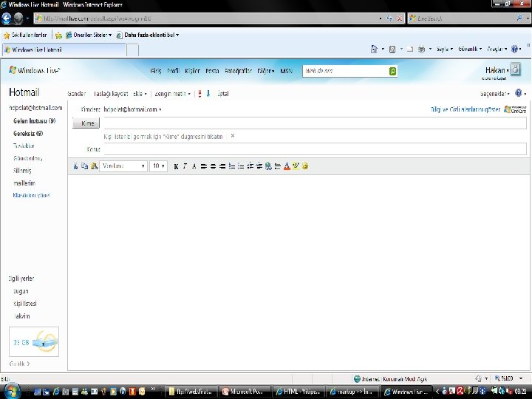
Task: Click the Gönder send button
Action: point(77,94)
